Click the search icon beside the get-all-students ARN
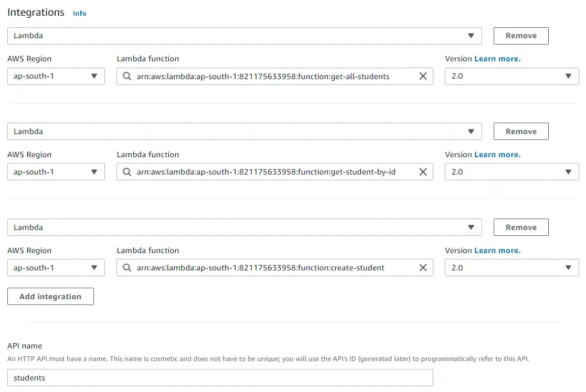 126,76
